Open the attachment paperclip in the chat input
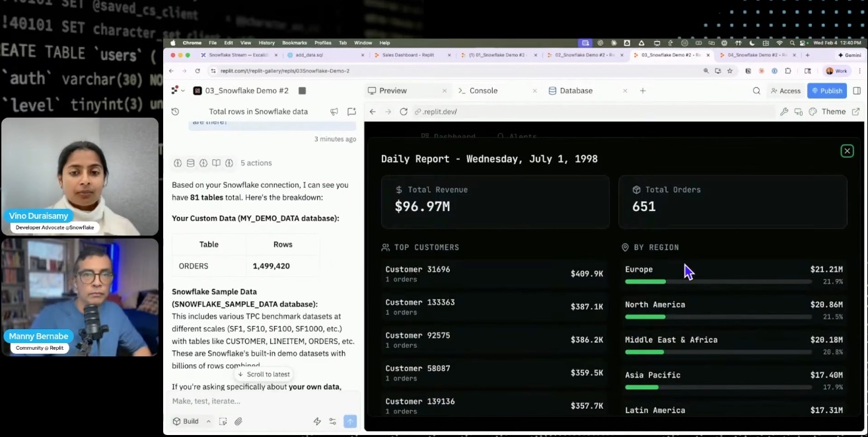The height and width of the screenshot is (437, 868). click(238, 421)
